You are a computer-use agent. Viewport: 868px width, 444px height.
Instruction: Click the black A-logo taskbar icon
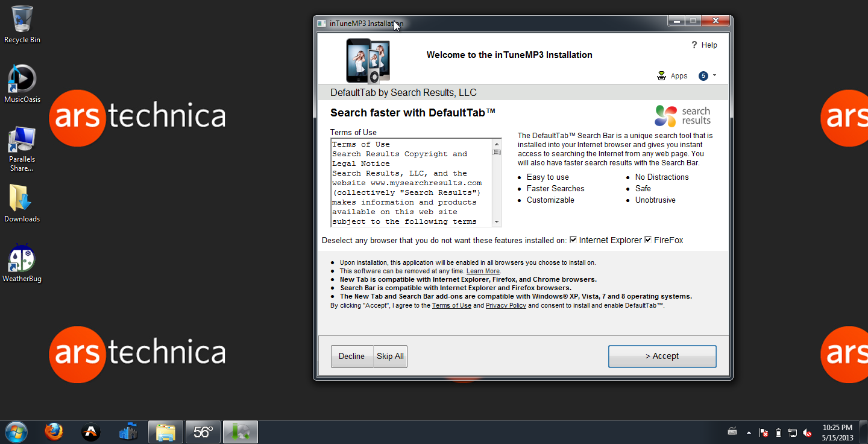(91, 432)
